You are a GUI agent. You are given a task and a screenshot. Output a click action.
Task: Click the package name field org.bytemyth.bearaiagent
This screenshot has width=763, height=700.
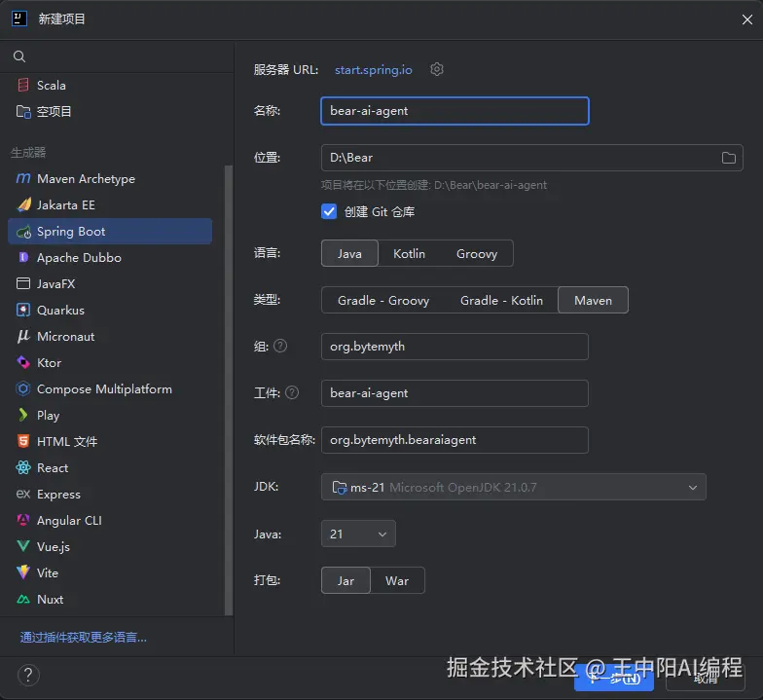[x=454, y=440]
